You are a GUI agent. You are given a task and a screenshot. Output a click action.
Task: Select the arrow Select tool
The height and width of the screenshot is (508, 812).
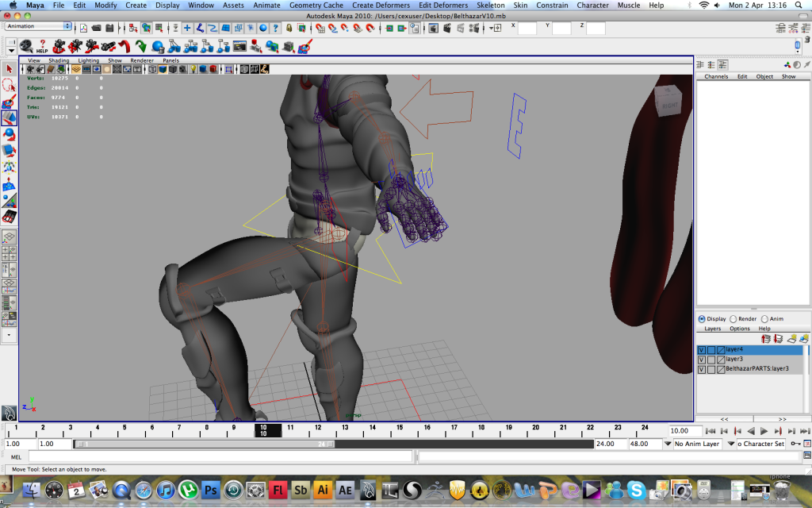tap(9, 70)
